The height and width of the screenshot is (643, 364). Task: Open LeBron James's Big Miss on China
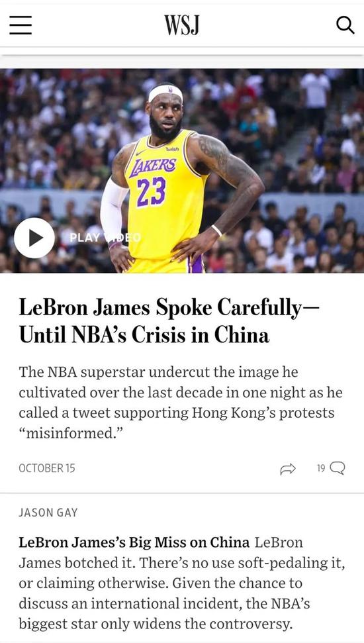(x=134, y=542)
